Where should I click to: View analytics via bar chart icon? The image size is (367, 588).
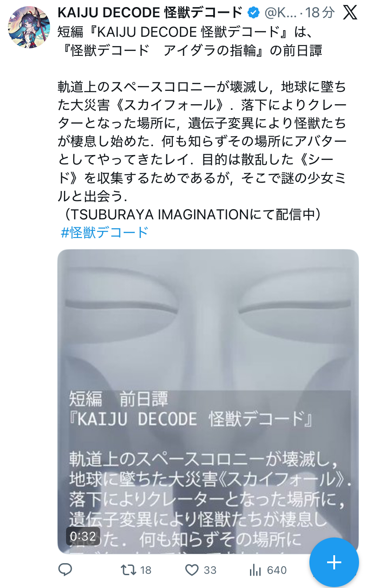pos(255,570)
